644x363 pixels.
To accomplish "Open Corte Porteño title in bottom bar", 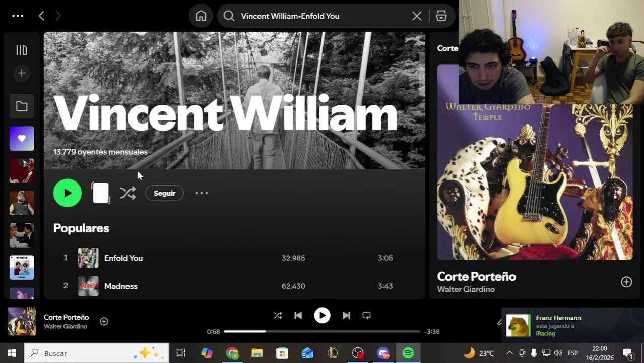I will coord(67,317).
